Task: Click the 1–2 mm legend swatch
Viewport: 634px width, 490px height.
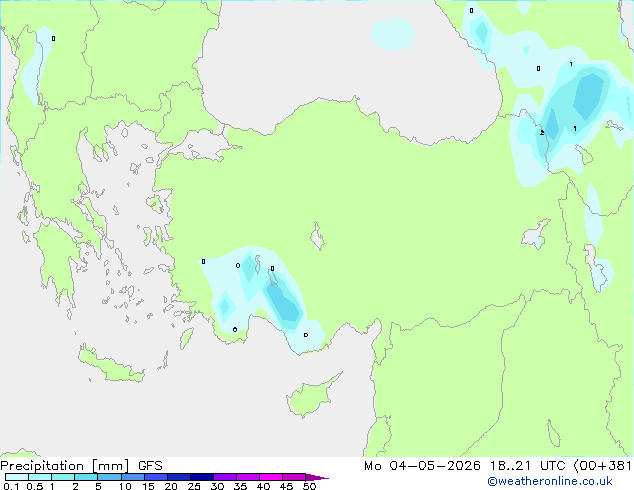Action: click(63, 477)
